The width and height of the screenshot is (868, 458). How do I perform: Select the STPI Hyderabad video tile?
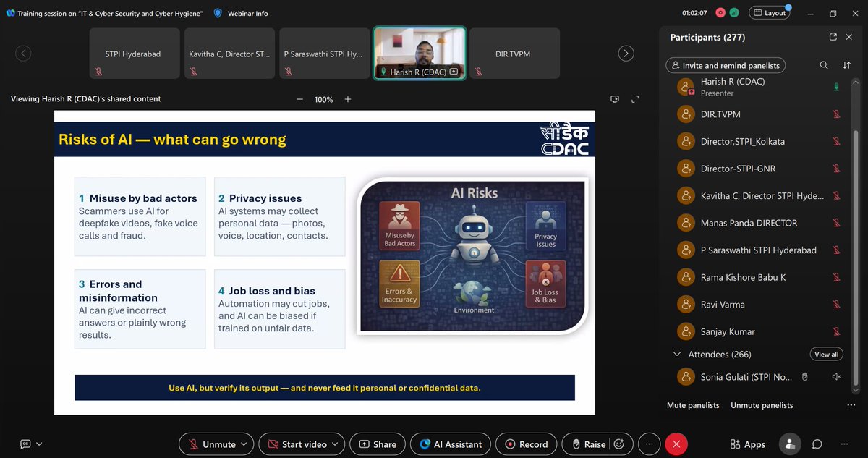click(134, 54)
